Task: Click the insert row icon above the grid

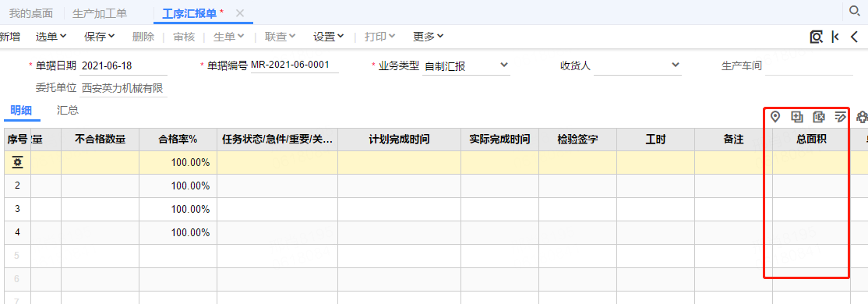Action: 797,117
